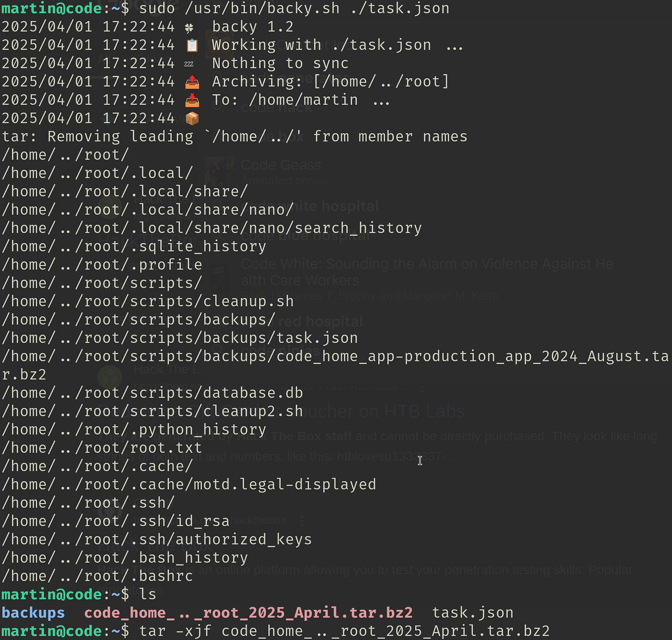The image size is (672, 640).
Task: Click the clipboard icon on the task.json line
Action: [x=192, y=45]
